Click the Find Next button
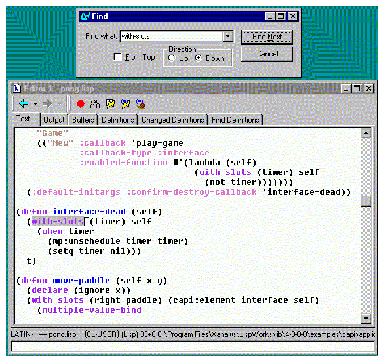Viewport: 385px width, 363px height. click(x=267, y=37)
